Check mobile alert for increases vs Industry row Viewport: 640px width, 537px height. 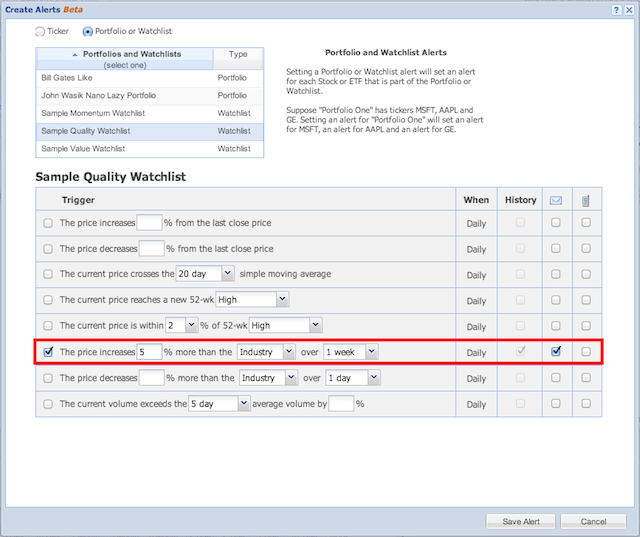point(586,351)
